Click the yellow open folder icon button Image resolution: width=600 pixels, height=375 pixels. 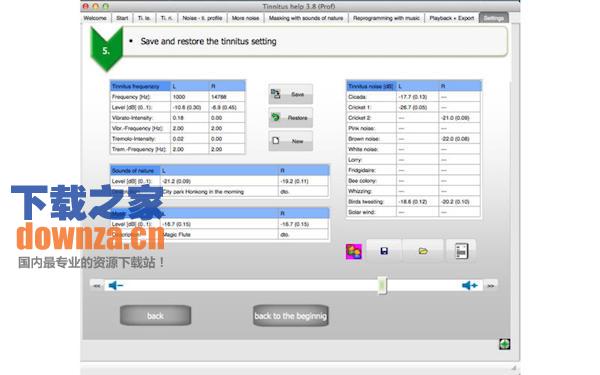pos(423,251)
